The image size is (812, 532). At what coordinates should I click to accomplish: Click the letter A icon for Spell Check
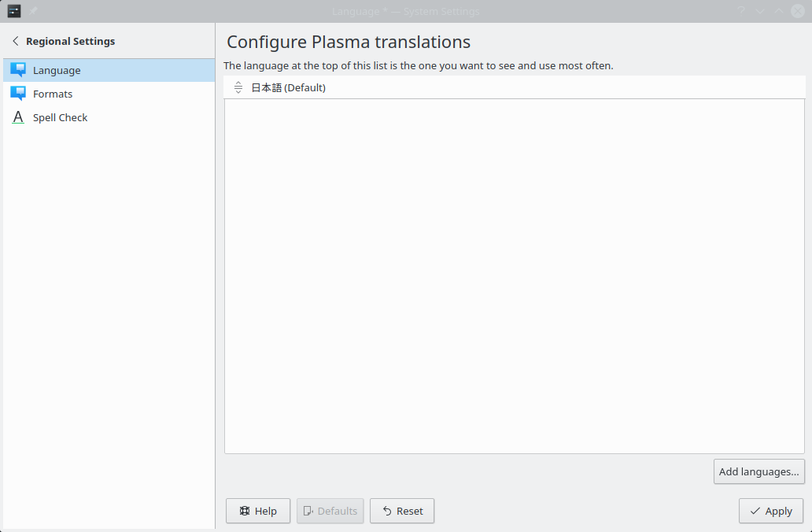point(18,117)
